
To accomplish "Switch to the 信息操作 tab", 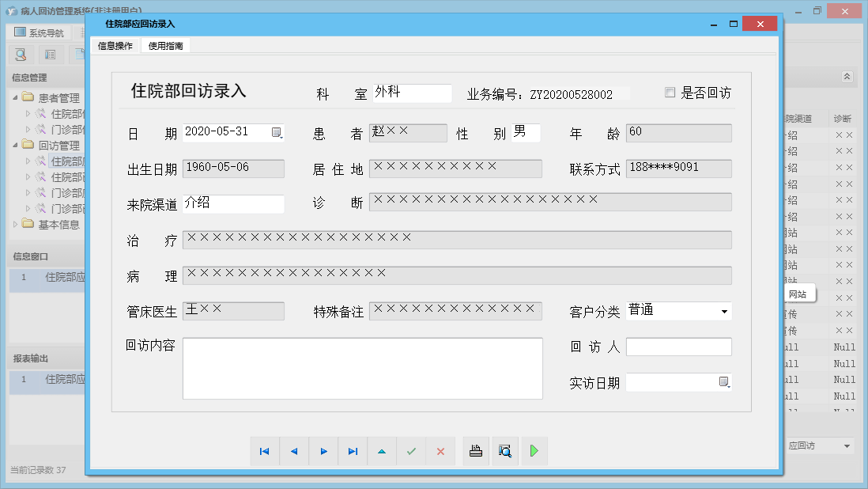I will click(115, 45).
